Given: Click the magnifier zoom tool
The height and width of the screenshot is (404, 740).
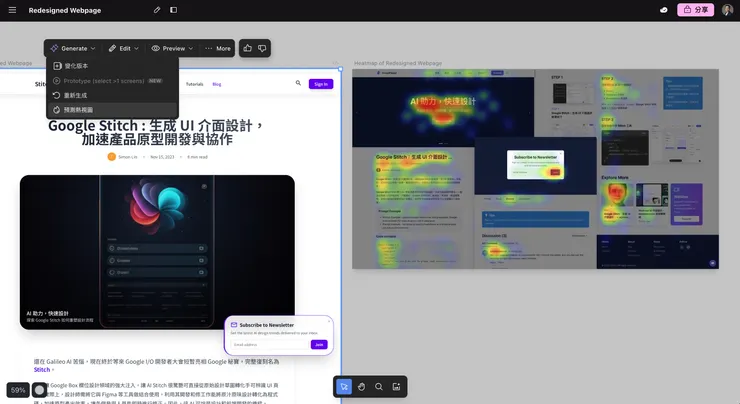Looking at the screenshot, I should pos(379,387).
